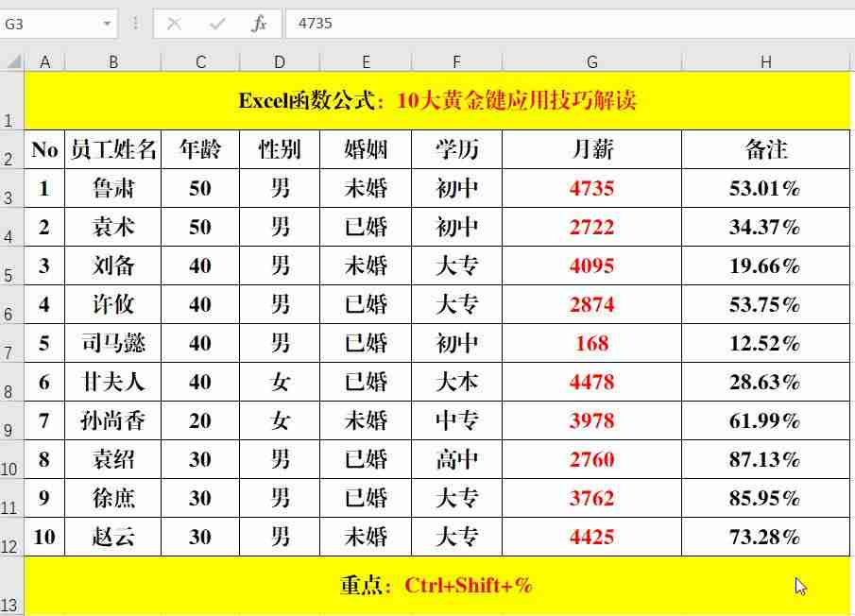The image size is (855, 616).
Task: Select column E header
Action: point(366,61)
